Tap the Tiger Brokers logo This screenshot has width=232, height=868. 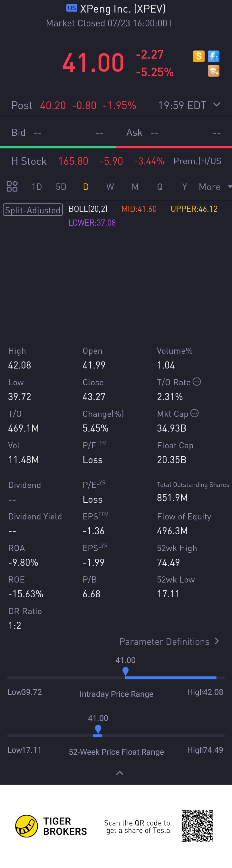[x=27, y=826]
